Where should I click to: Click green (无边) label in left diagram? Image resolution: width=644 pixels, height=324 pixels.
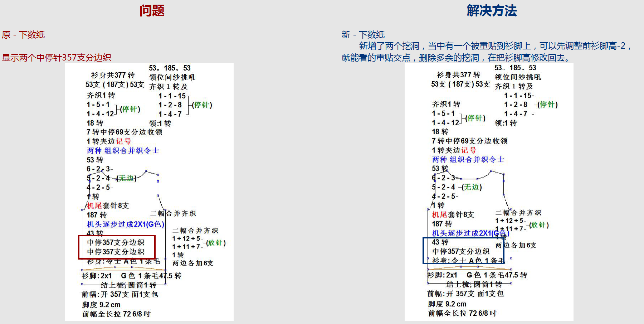126,178
